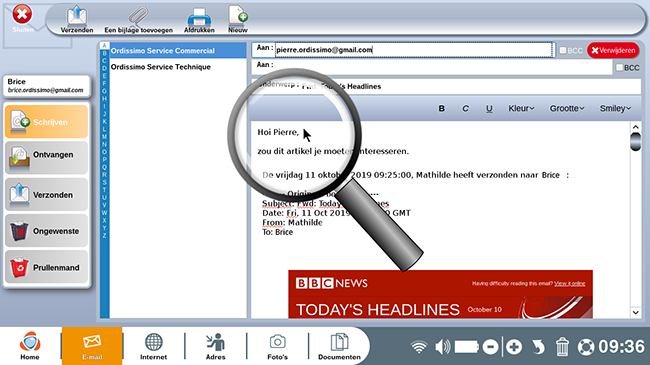The width and height of the screenshot is (650, 365).
Task: Go to Home in the bottom bar
Action: [30, 346]
